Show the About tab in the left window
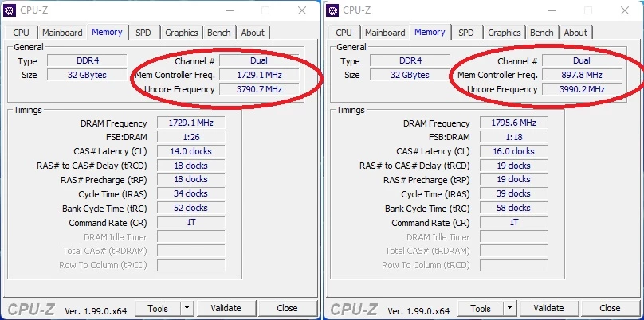Screen dimensions: 644x320 point(253,33)
